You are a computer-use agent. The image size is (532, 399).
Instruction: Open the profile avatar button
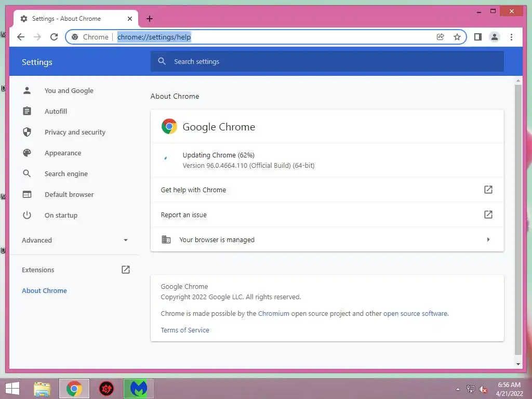[495, 37]
